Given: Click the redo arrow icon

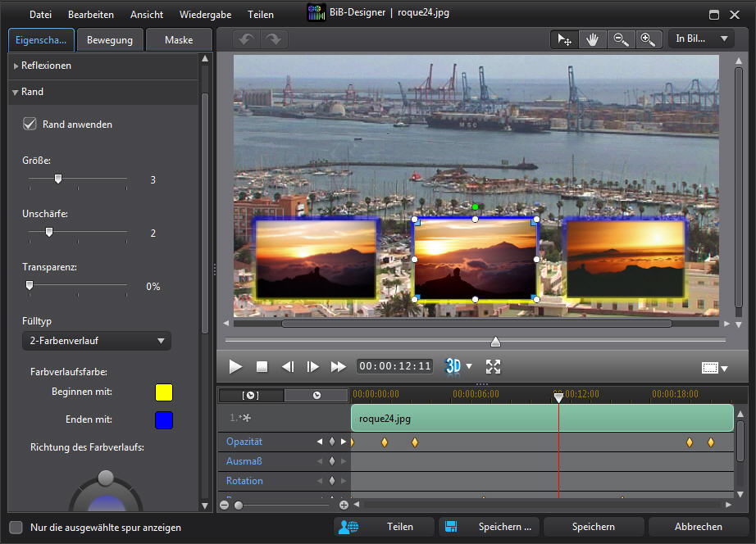Looking at the screenshot, I should 273,39.
